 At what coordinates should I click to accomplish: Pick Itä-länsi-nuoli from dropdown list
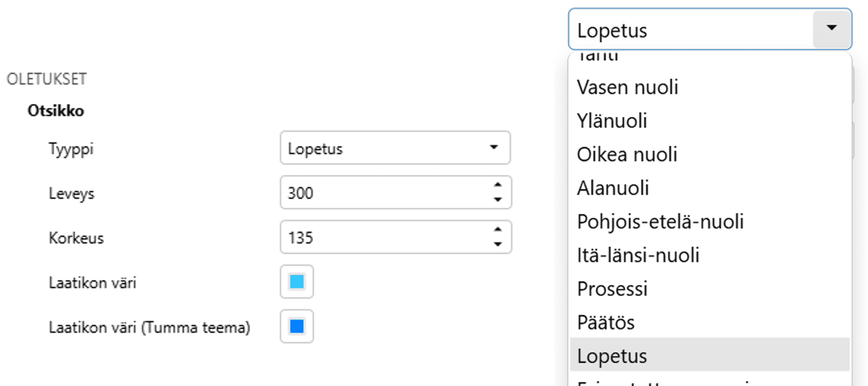[x=638, y=255]
